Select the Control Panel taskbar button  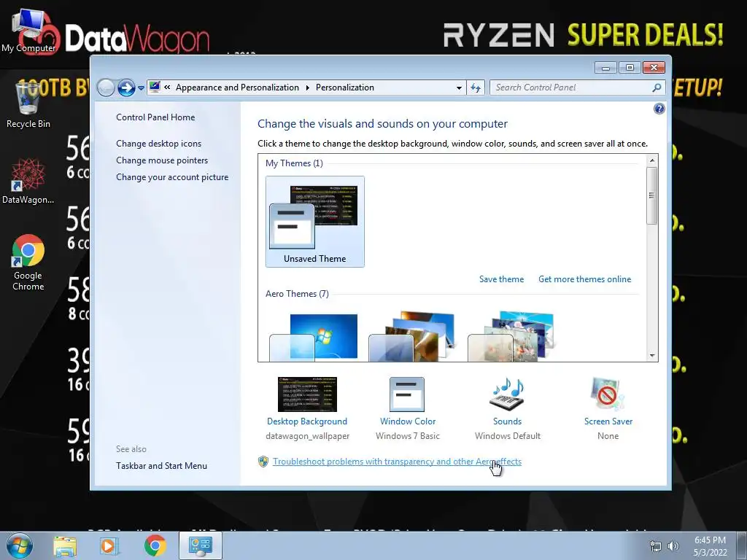200,545
